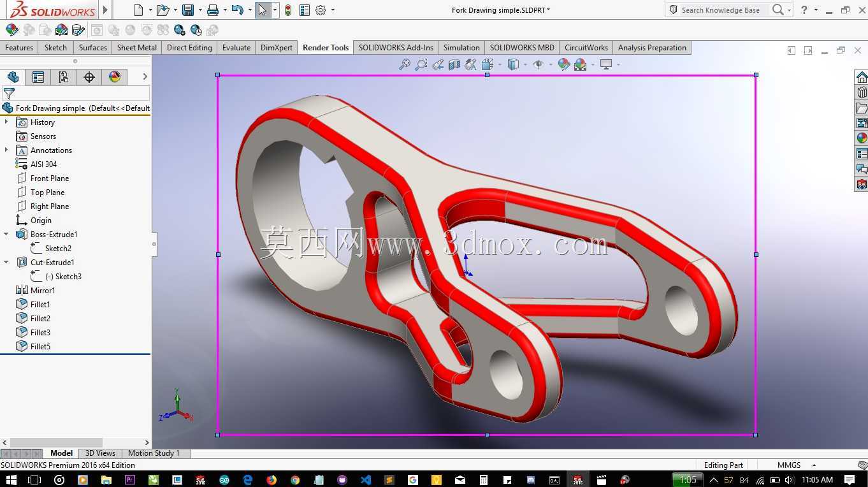Save the part with the floppy icon

coord(187,10)
